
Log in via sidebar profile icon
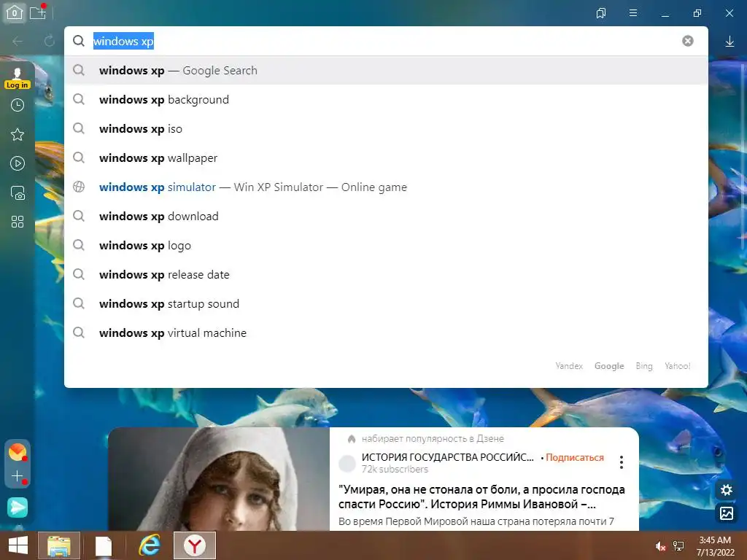tap(18, 78)
